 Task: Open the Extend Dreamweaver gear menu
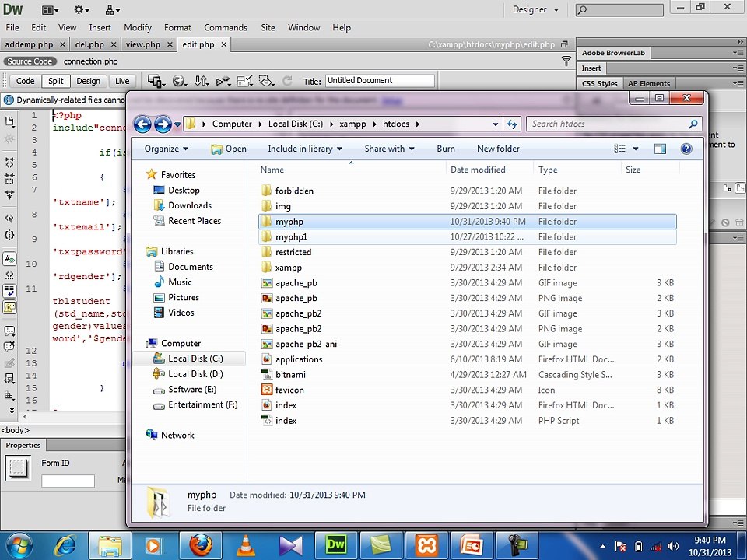(x=82, y=9)
